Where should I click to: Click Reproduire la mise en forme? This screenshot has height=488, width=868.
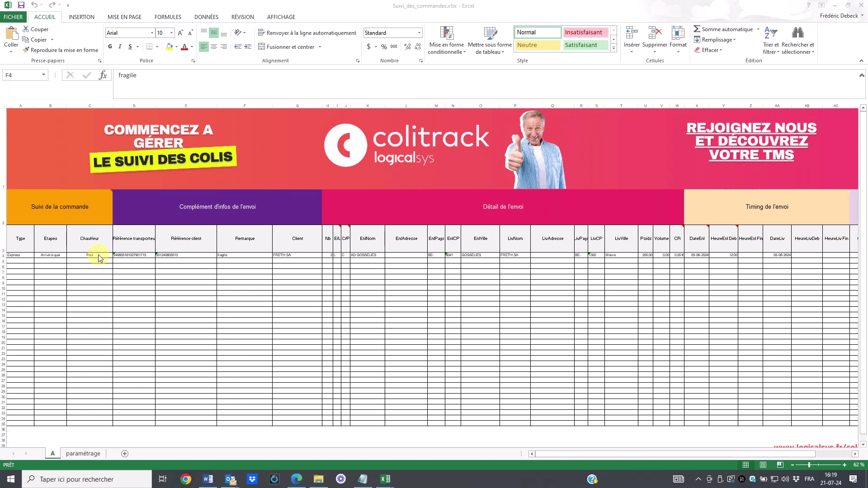tap(61, 50)
